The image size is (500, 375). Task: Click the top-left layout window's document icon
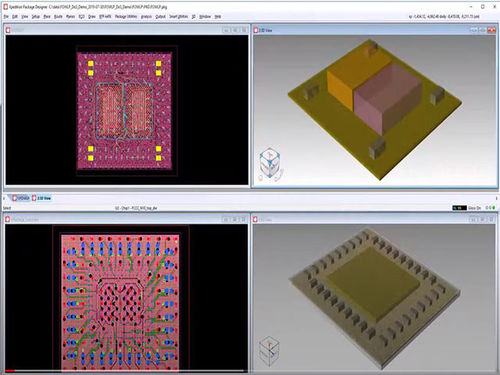pos(8,30)
